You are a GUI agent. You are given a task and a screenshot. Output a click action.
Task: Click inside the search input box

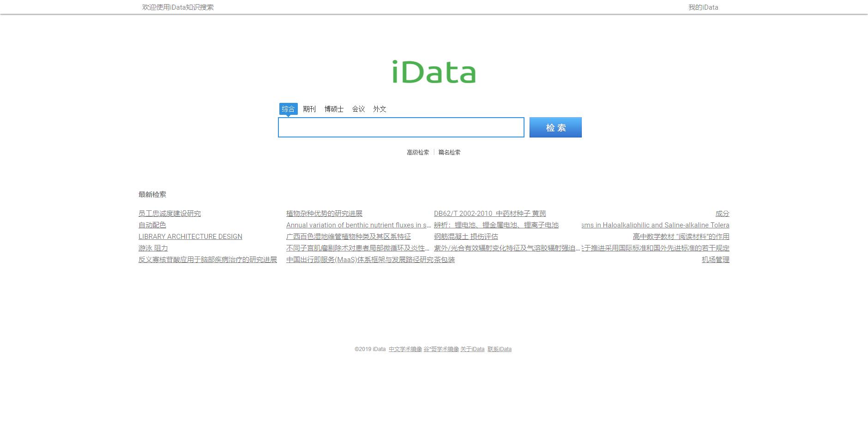pyautogui.click(x=401, y=127)
